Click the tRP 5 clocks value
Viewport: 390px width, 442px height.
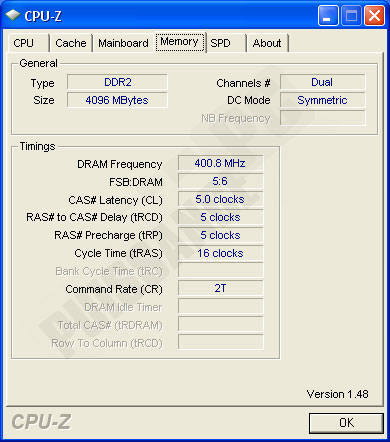(x=220, y=235)
